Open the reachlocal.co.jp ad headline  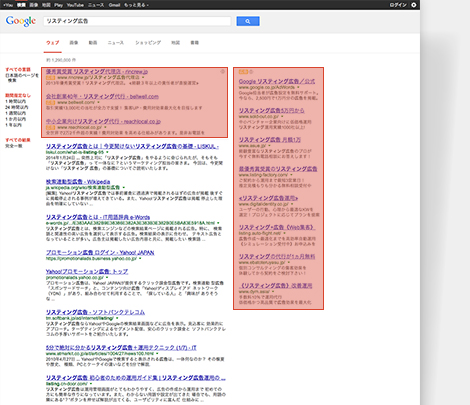coord(103,121)
